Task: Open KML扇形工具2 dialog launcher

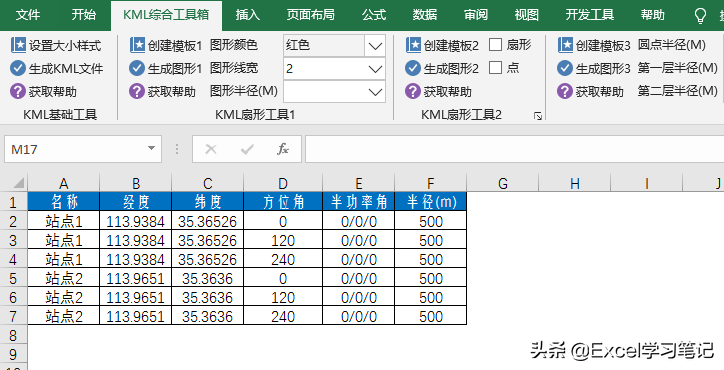Action: click(x=538, y=116)
